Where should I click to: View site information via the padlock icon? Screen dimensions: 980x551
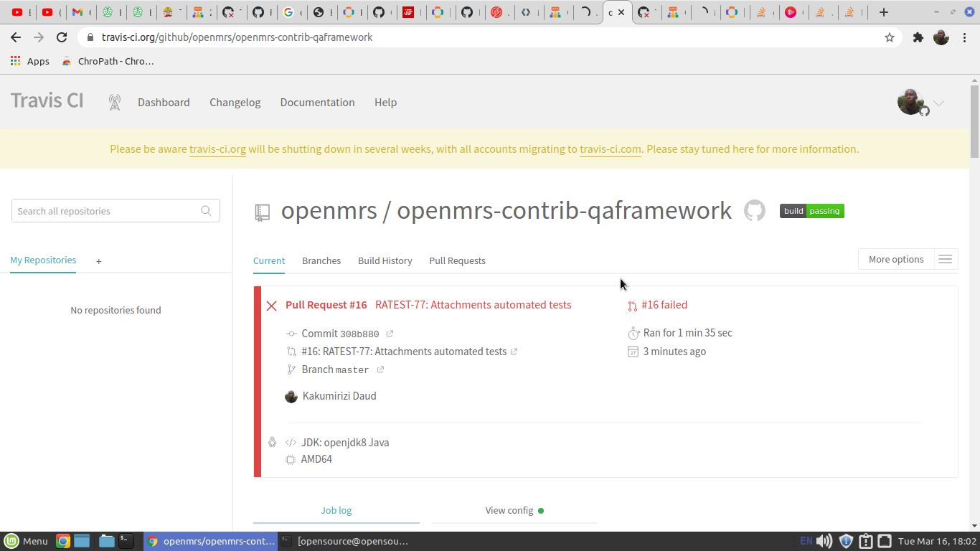pyautogui.click(x=90, y=37)
